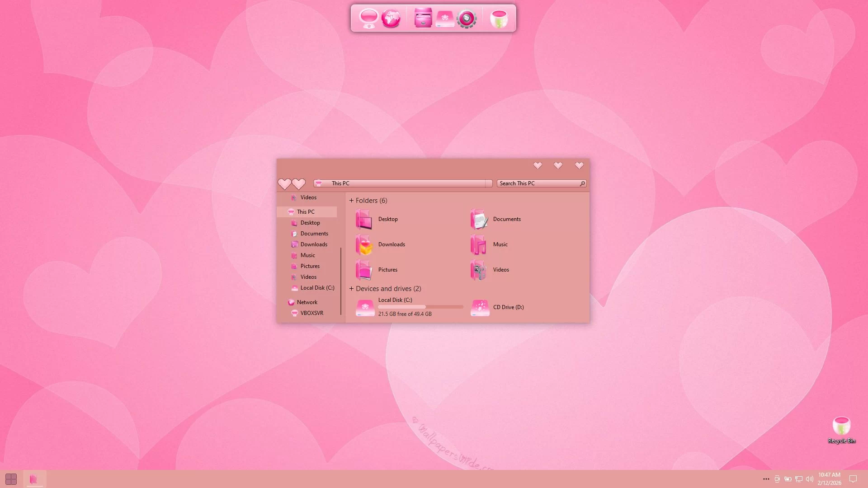The width and height of the screenshot is (868, 488).
Task: Select Network in the navigation pane
Action: click(307, 302)
